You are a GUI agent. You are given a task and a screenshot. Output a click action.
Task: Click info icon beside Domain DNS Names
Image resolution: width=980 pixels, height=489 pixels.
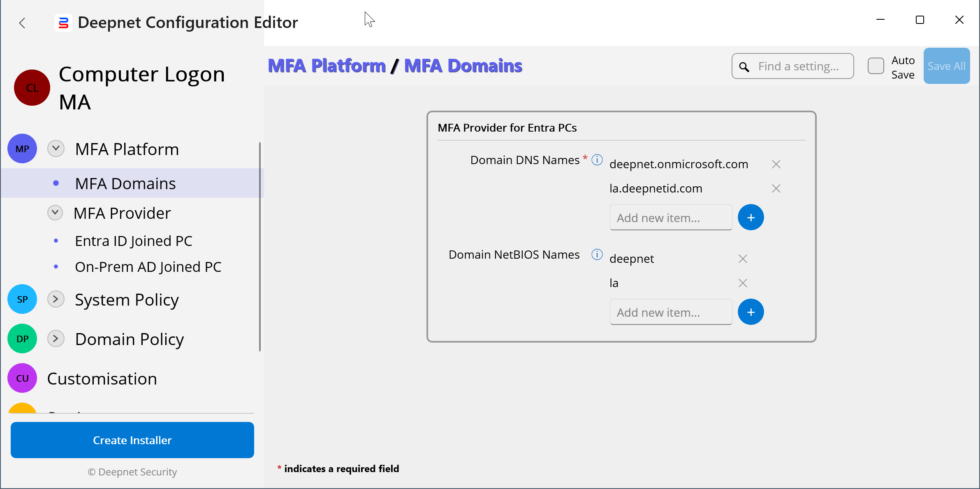(x=597, y=160)
